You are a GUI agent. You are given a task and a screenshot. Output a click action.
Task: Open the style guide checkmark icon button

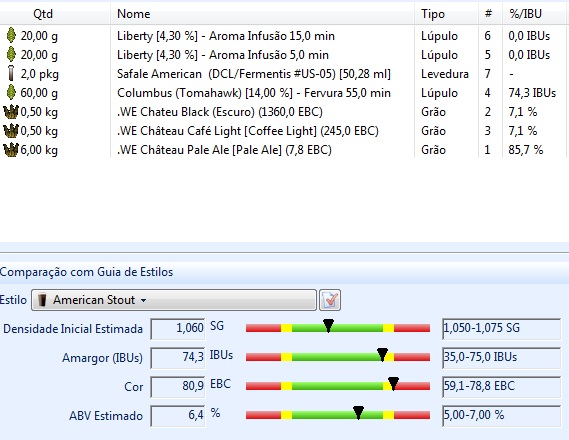click(330, 300)
